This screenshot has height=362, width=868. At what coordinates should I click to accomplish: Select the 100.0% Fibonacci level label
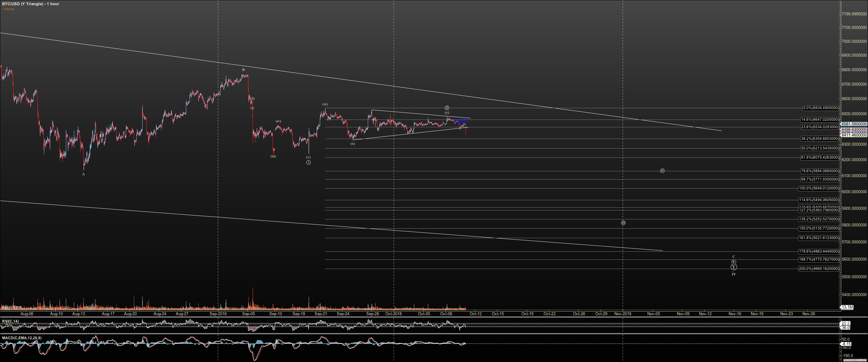click(819, 188)
